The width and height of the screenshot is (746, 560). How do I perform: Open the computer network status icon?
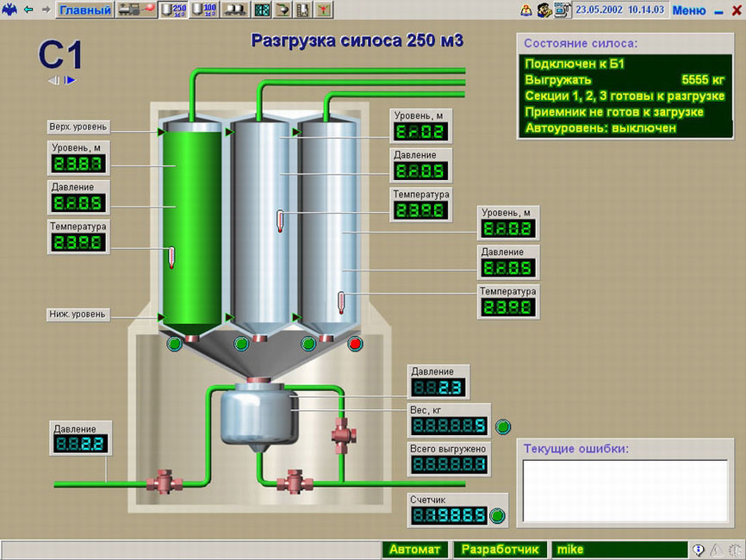coord(562,10)
